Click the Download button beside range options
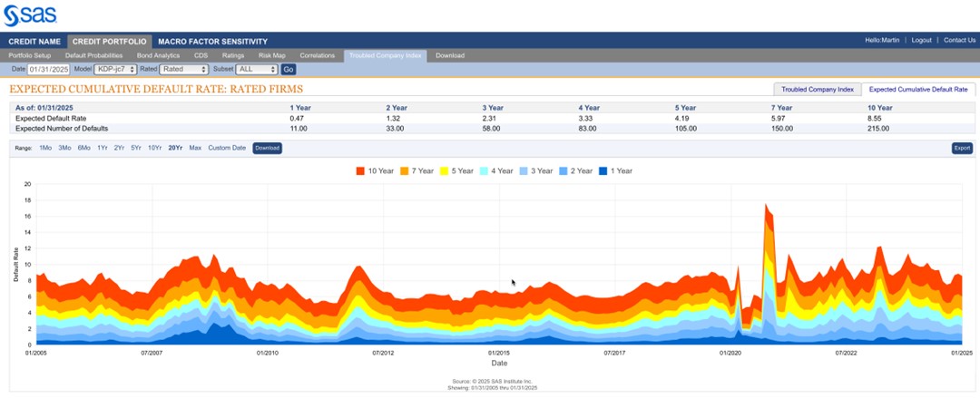The image size is (980, 398). coord(267,148)
